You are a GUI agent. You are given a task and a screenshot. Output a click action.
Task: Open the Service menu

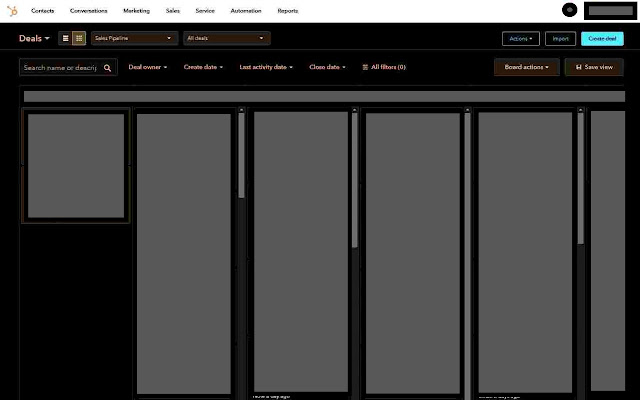pos(205,11)
